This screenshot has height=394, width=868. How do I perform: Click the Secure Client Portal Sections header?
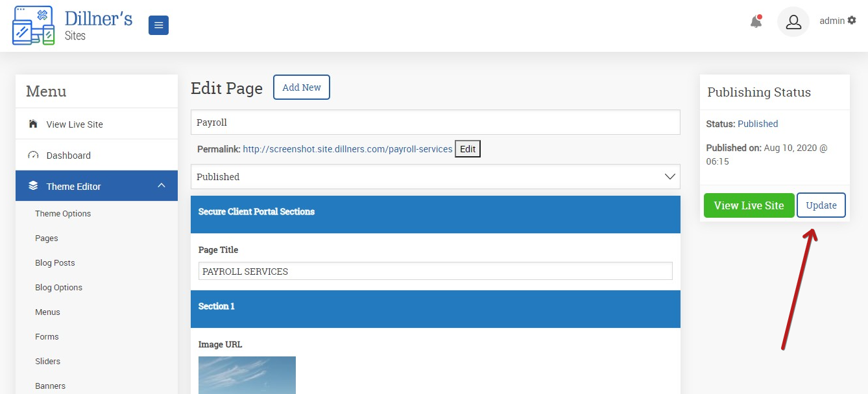[x=435, y=214]
